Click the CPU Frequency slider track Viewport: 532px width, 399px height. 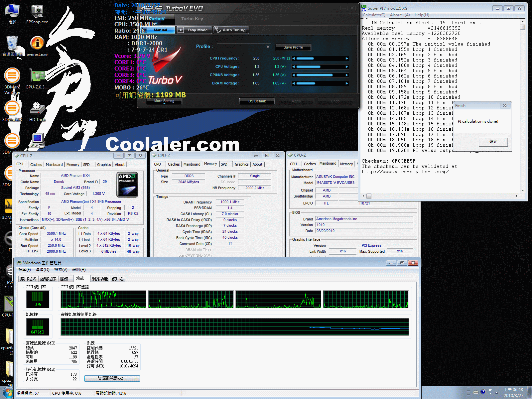click(x=320, y=59)
